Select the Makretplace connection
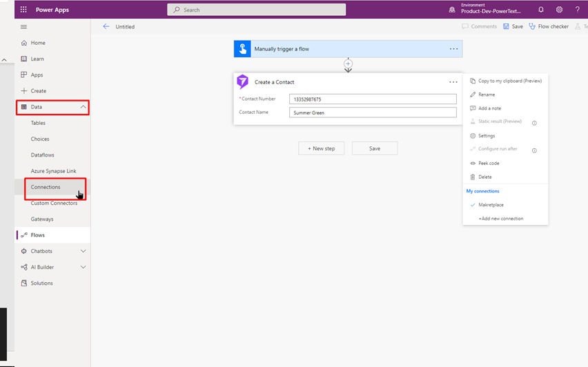The height and width of the screenshot is (367, 588). pyautogui.click(x=491, y=205)
